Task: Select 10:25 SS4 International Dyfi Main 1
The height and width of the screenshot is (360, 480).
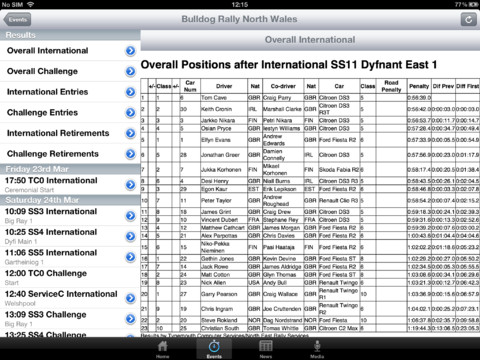Action: [70, 236]
